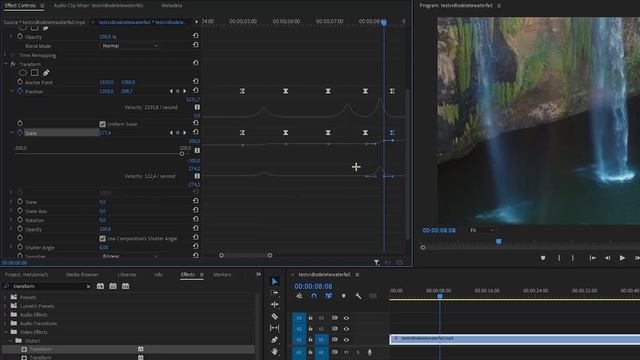This screenshot has height=360, width=640.
Task: Select free draw bezier pen under Transform
Action: (x=46, y=73)
